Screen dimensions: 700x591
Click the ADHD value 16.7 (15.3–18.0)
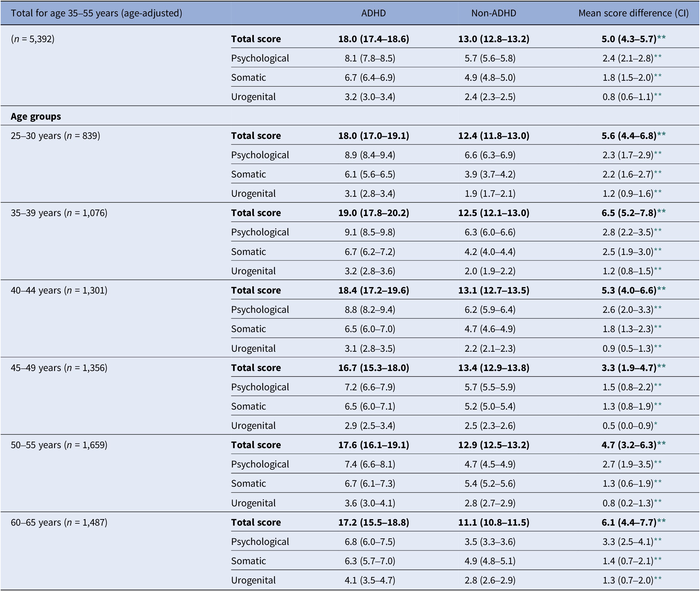point(374,367)
